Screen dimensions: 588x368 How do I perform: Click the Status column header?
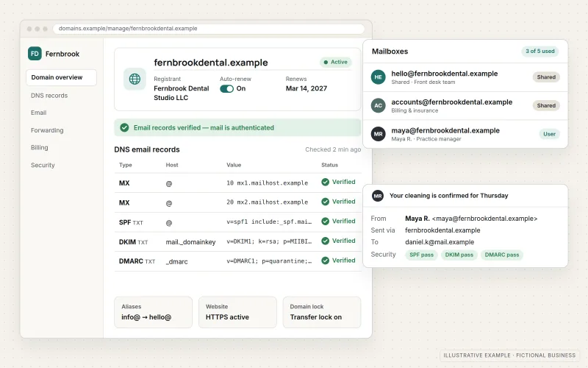[329, 165]
